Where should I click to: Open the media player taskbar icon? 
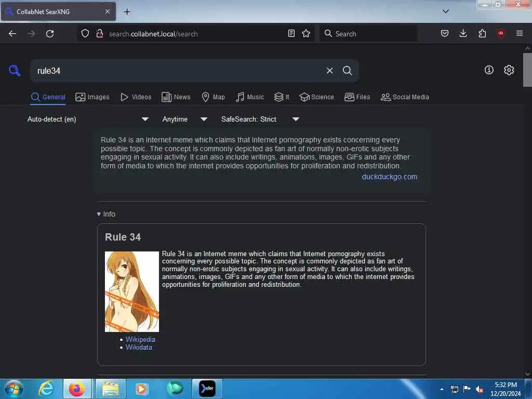tap(141, 389)
